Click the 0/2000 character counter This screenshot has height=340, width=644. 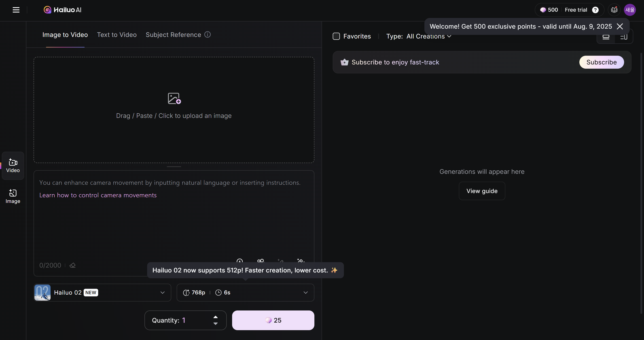[x=50, y=265]
